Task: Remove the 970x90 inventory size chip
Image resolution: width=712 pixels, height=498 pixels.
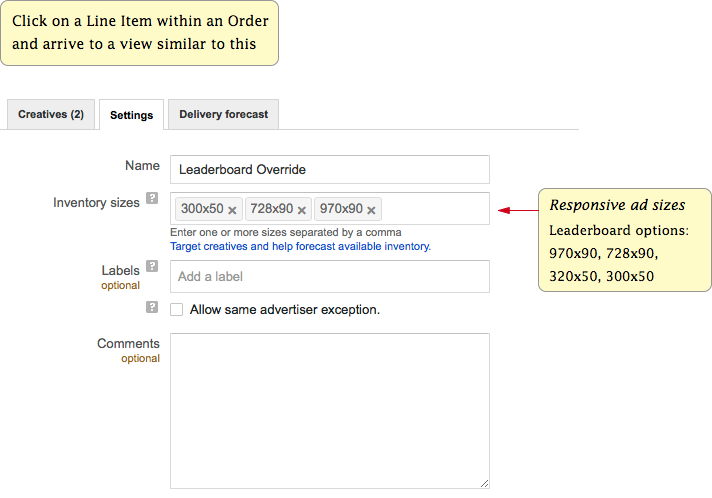Action: (371, 210)
